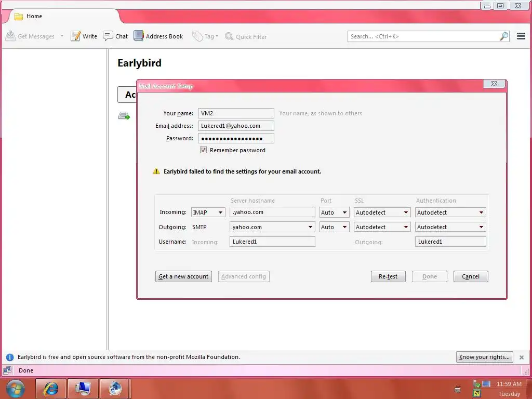Viewport: 532px width, 399px height.
Task: Edit the Incoming server hostname field
Action: pos(272,212)
